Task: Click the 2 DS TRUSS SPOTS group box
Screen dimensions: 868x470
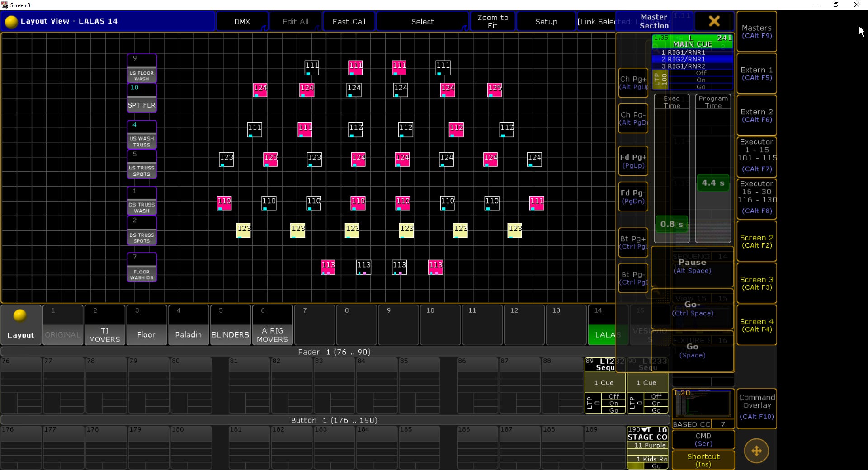Action: (142, 230)
